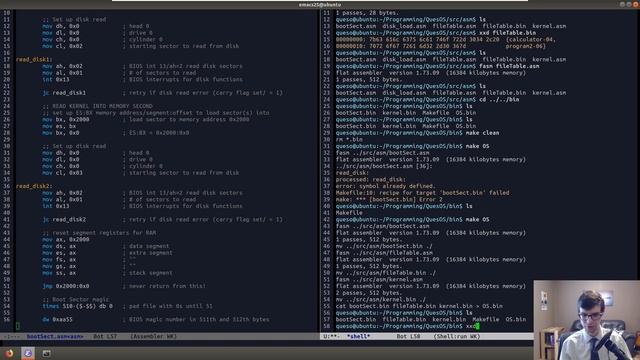The image size is (640, 360).
Task: Click the (Assembler WK) major mode indicator
Action: [x=153, y=336]
